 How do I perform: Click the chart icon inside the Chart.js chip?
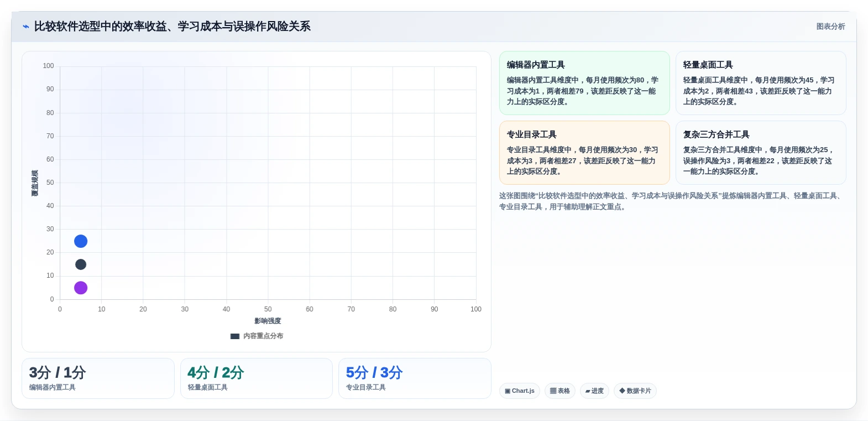click(508, 391)
